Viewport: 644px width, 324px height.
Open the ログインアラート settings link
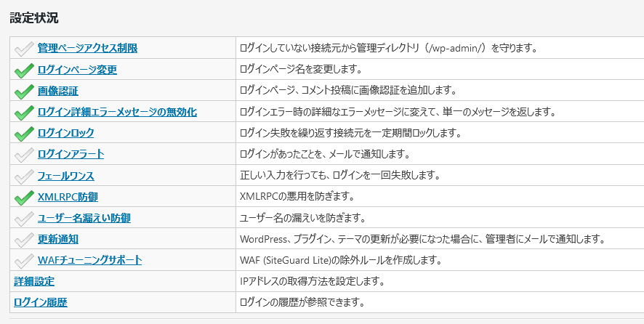tap(71, 155)
